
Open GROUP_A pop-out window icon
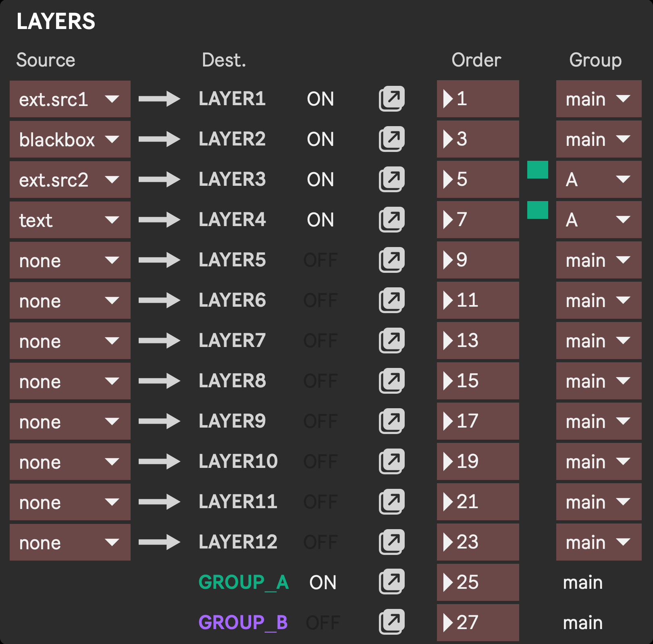point(391,582)
